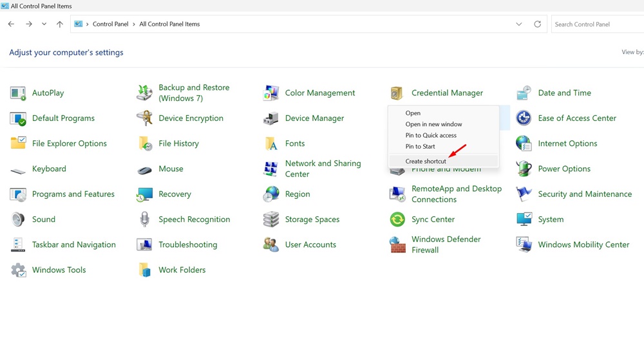
Task: Click the Network and Sharing Center icon
Action: coord(271,169)
